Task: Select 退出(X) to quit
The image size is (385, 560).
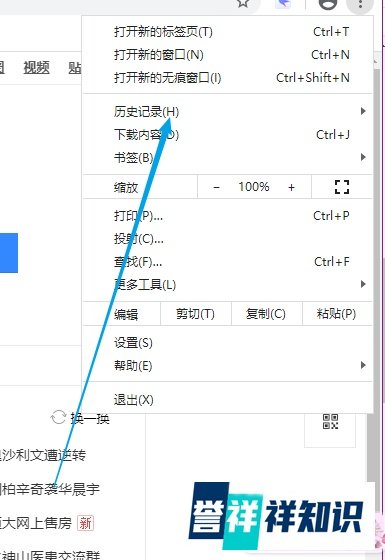Action: coord(228,399)
